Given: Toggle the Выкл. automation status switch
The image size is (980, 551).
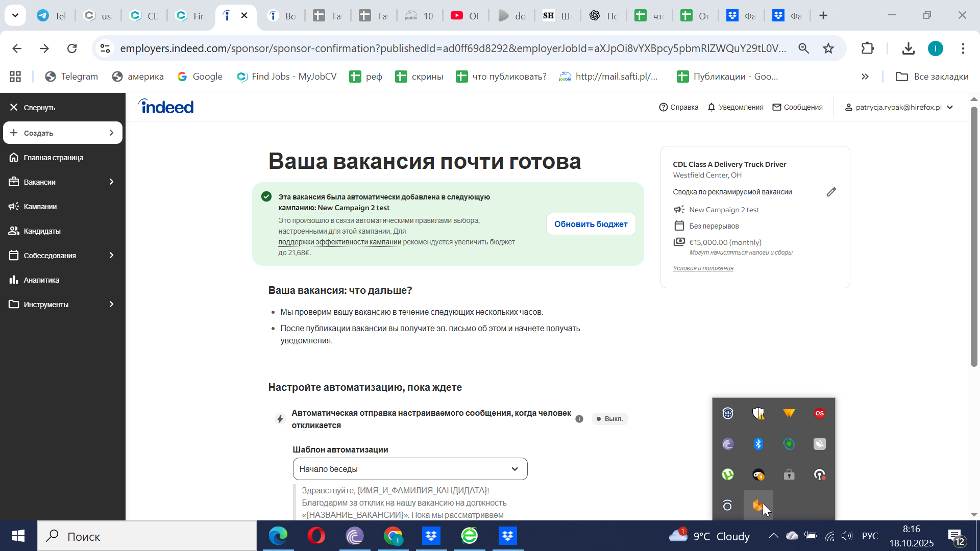Looking at the screenshot, I should [x=609, y=419].
